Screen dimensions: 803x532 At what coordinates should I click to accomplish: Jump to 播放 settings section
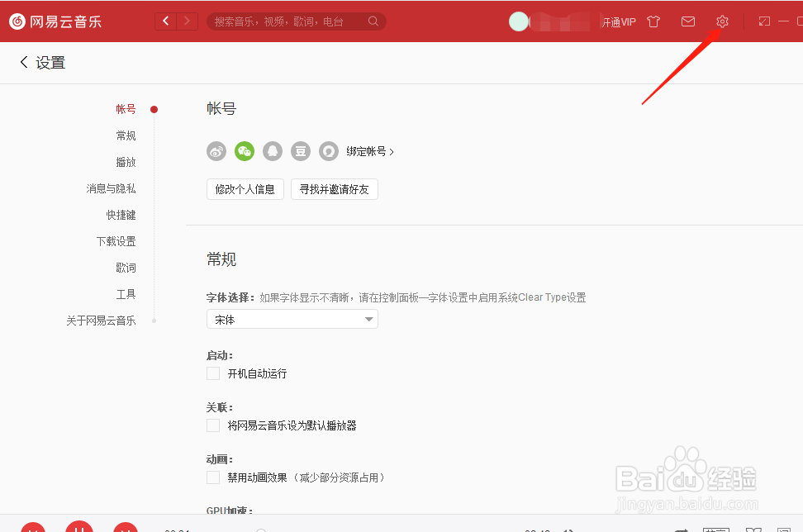point(126,162)
